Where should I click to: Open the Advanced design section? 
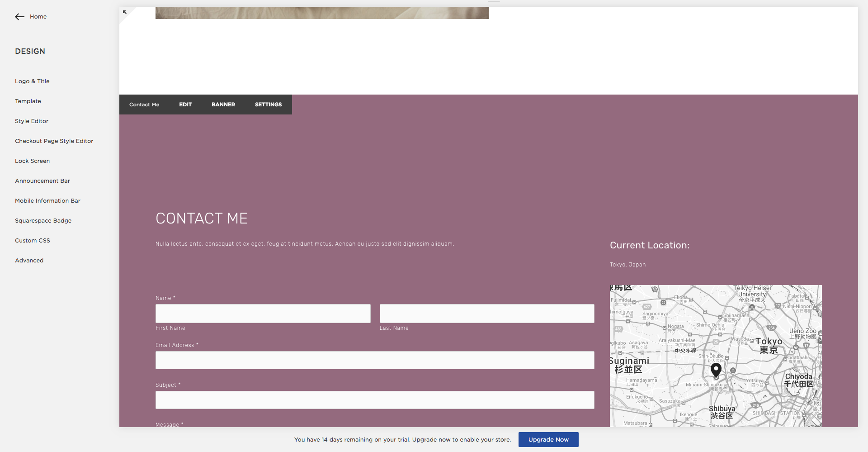29,260
